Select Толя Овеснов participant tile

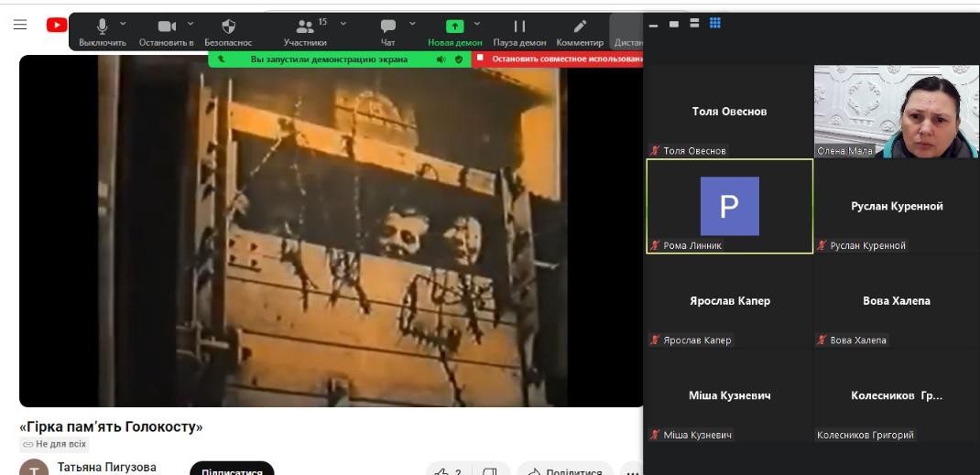tap(729, 111)
